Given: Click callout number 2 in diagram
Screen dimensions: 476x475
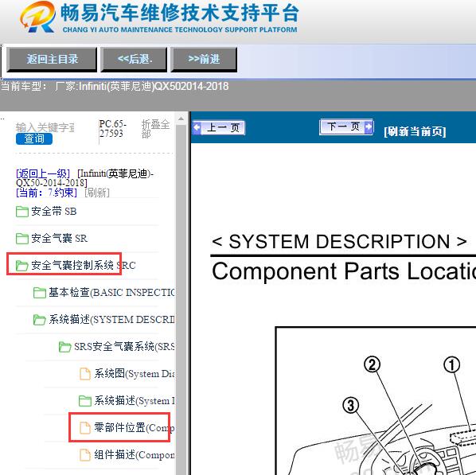Looking at the screenshot, I should point(373,365).
